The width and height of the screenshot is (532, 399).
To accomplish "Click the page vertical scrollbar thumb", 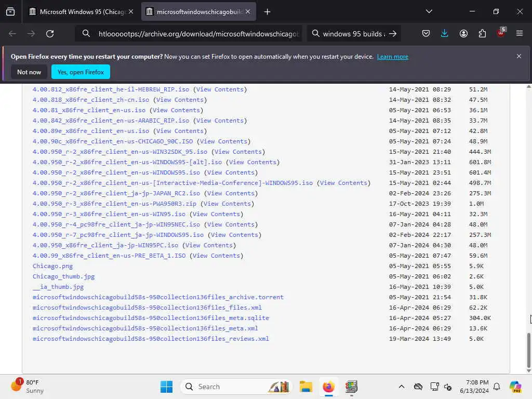I will coord(528,350).
